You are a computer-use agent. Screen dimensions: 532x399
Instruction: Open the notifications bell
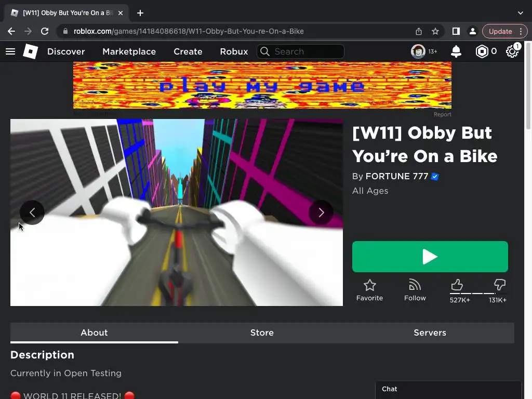click(x=456, y=51)
